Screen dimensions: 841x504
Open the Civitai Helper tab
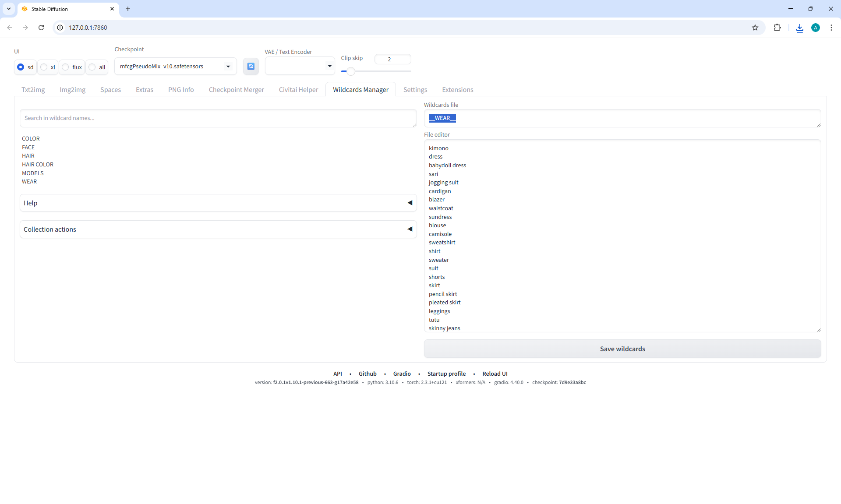[298, 90]
